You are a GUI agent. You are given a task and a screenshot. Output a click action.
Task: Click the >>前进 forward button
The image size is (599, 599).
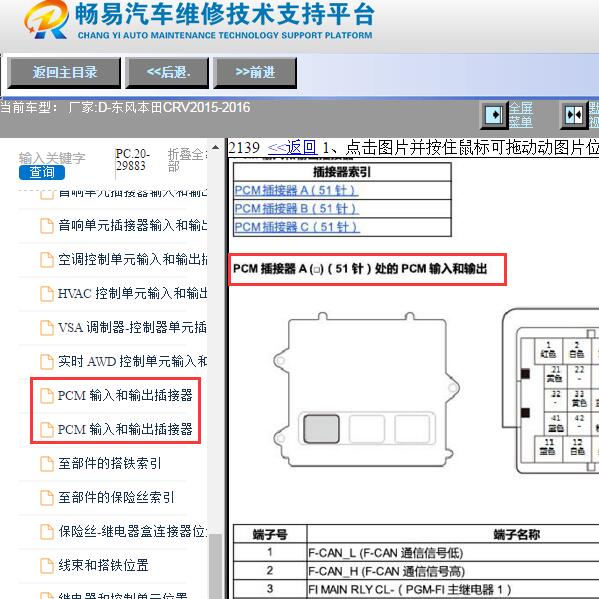click(x=255, y=73)
